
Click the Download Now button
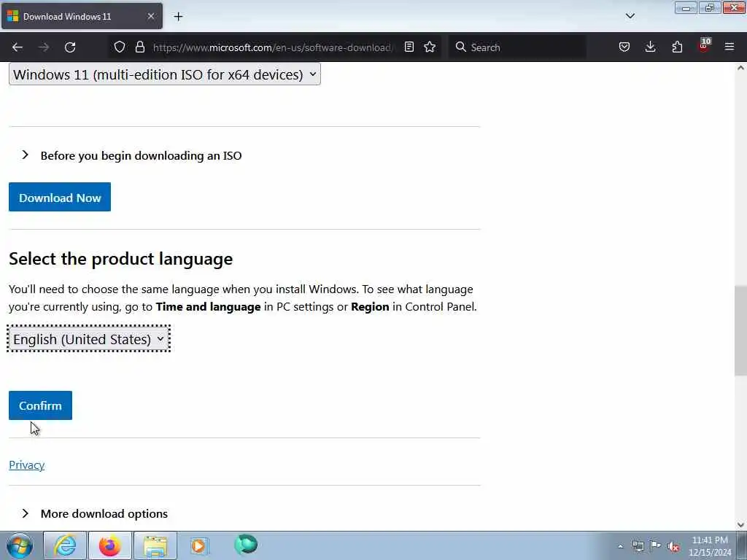coord(60,197)
